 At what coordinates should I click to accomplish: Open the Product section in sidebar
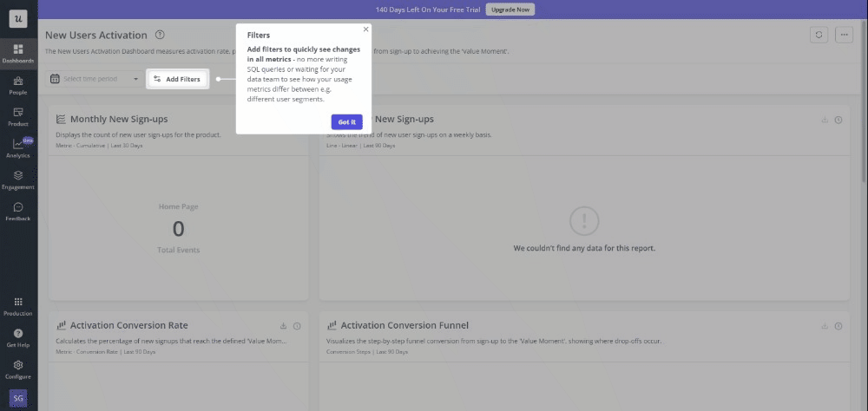(18, 116)
